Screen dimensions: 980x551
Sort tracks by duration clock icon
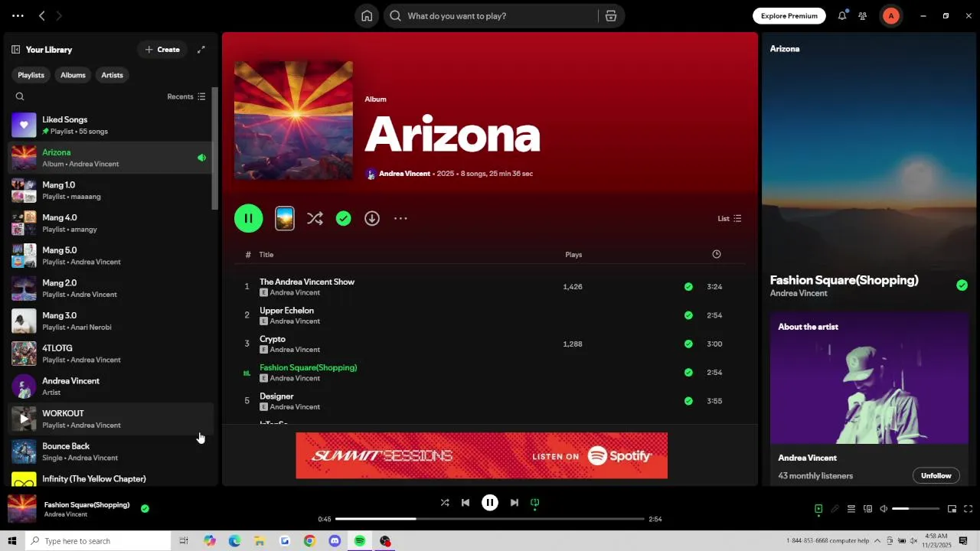pyautogui.click(x=717, y=254)
